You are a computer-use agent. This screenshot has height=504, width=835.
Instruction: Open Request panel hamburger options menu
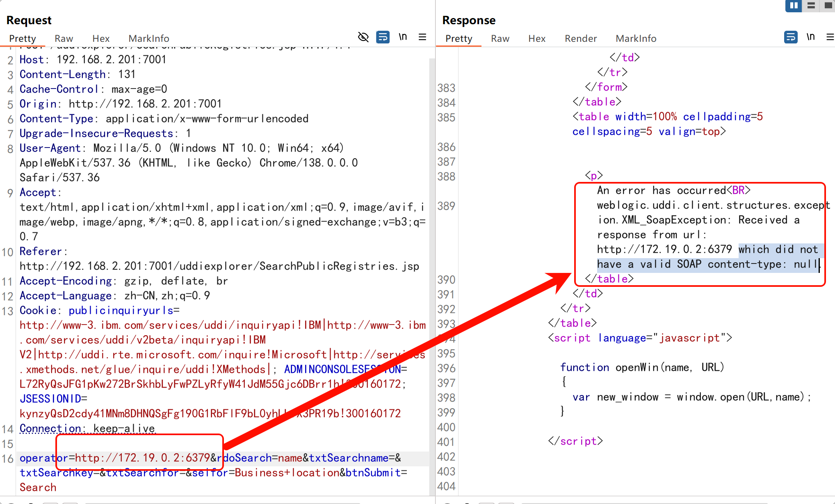click(x=422, y=37)
